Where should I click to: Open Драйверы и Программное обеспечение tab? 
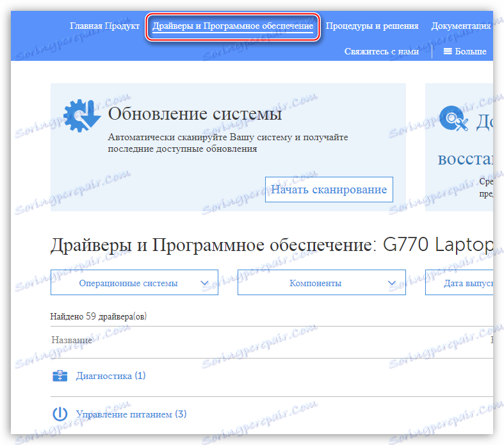coord(232,26)
